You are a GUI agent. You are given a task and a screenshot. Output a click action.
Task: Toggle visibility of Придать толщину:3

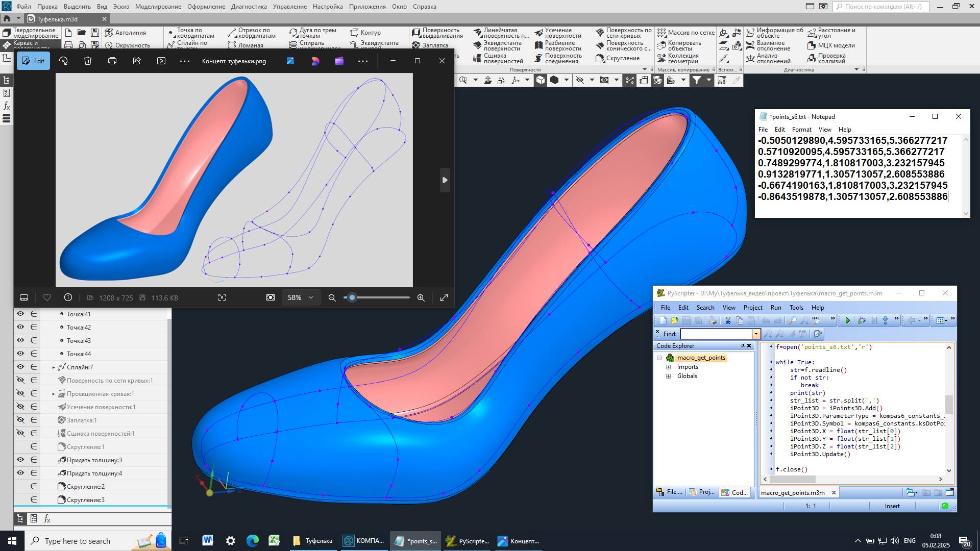coord(20,460)
